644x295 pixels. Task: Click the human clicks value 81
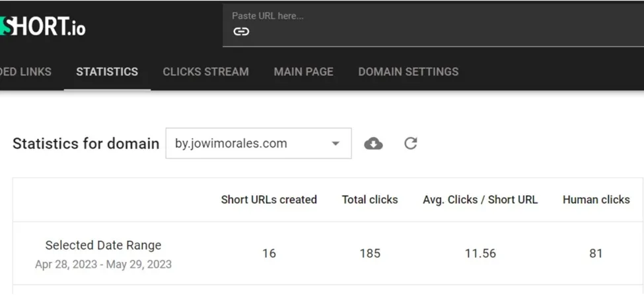tap(596, 253)
